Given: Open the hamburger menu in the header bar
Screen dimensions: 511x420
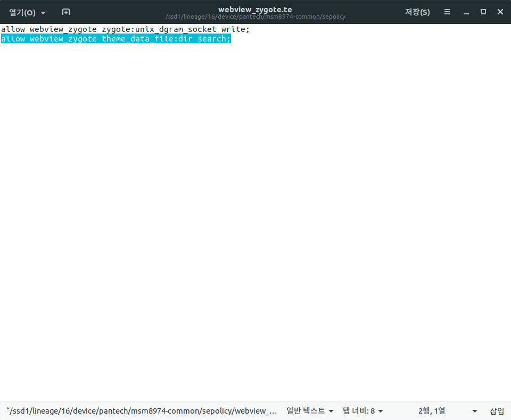Looking at the screenshot, I should pos(447,12).
